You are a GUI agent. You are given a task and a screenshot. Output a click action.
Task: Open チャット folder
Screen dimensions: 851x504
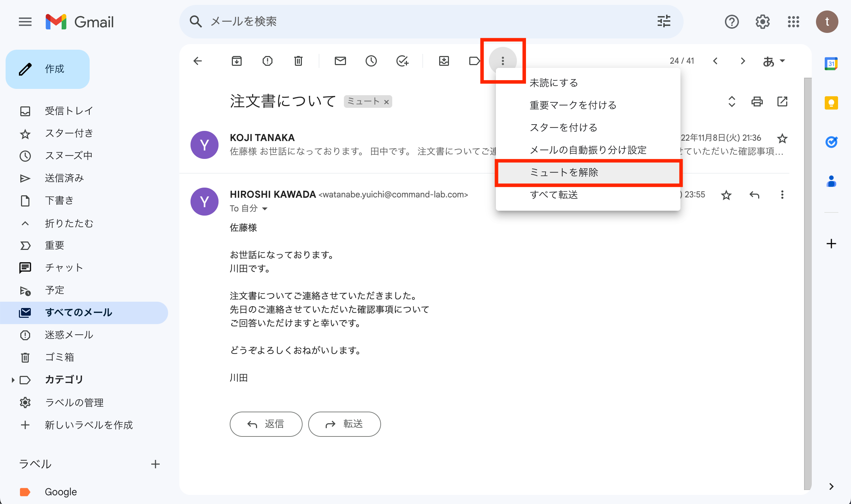coord(84,268)
